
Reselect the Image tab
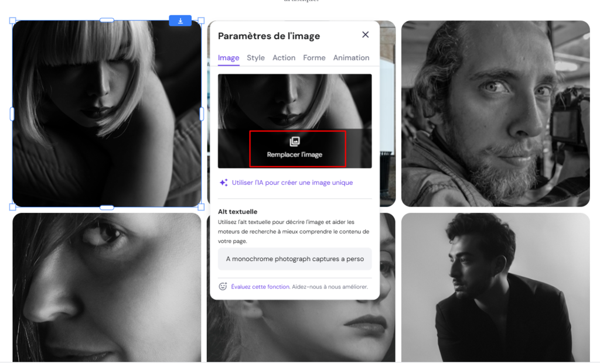pyautogui.click(x=229, y=57)
